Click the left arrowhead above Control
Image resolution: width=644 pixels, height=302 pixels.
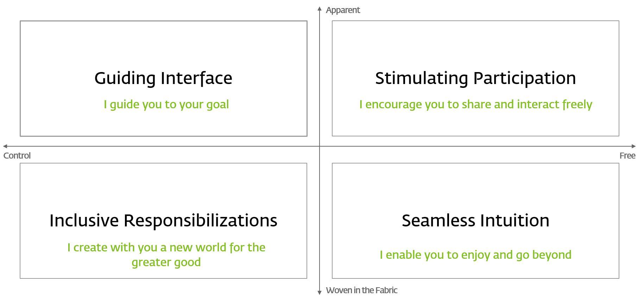pyautogui.click(x=5, y=146)
